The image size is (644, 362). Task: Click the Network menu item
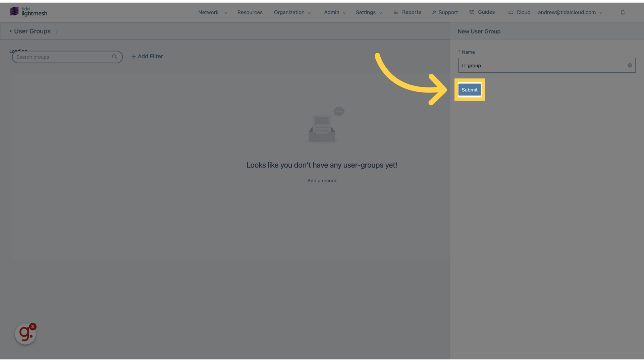(208, 12)
